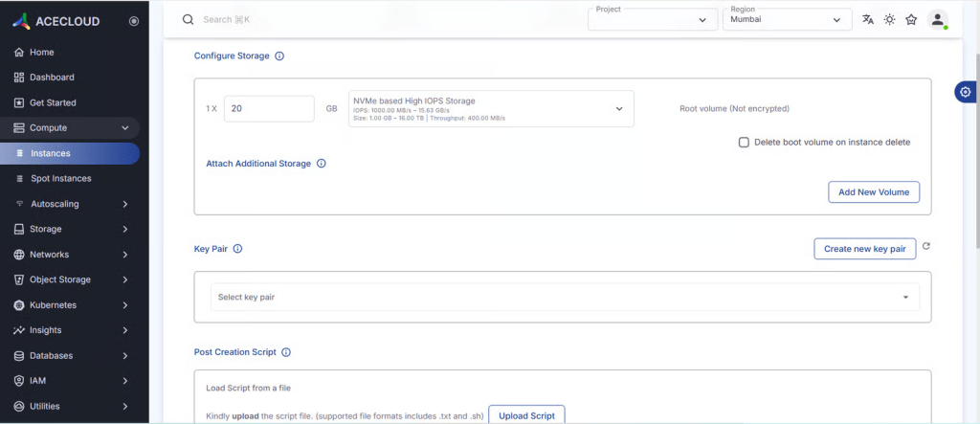The width and height of the screenshot is (980, 424).
Task: Click the blue settings gear tab
Action: click(966, 92)
